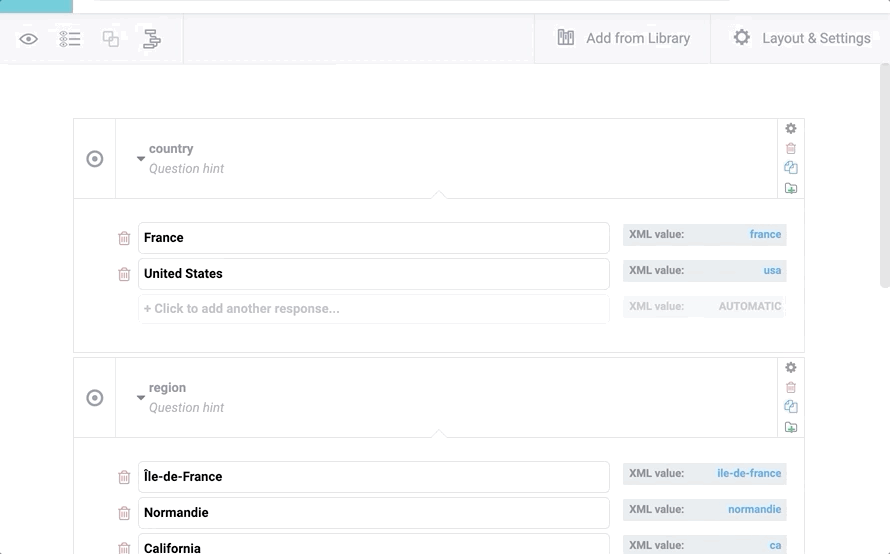This screenshot has width=890, height=554.
Task: Edit the United States response label field
Action: click(x=373, y=274)
